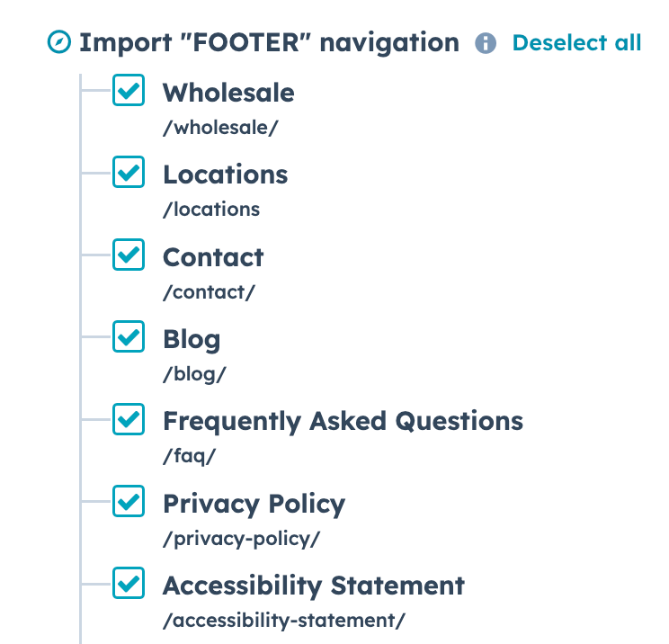Select the Wholesale navigation item label
Viewport: 669px width, 644px height.
228,92
